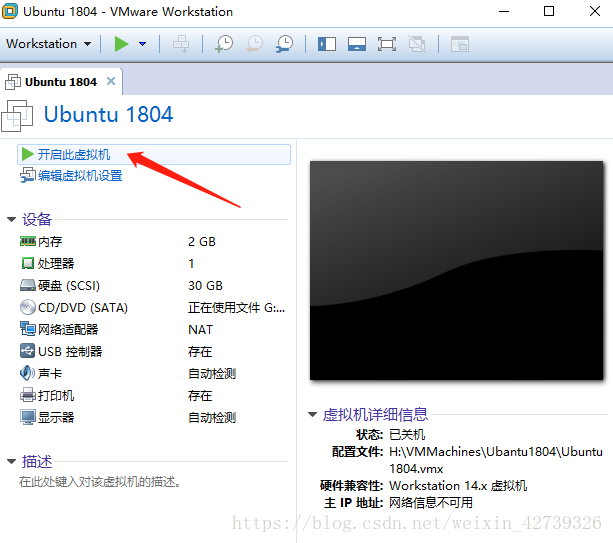The image size is (613, 543).
Task: Click the 网络信息不可用 IP text
Action: click(431, 502)
